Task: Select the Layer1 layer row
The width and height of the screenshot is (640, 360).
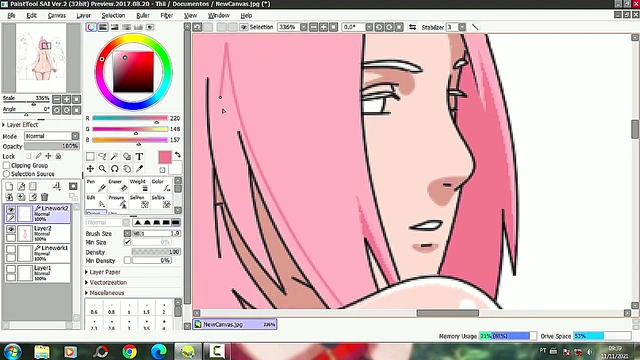Action: pyautogui.click(x=38, y=273)
